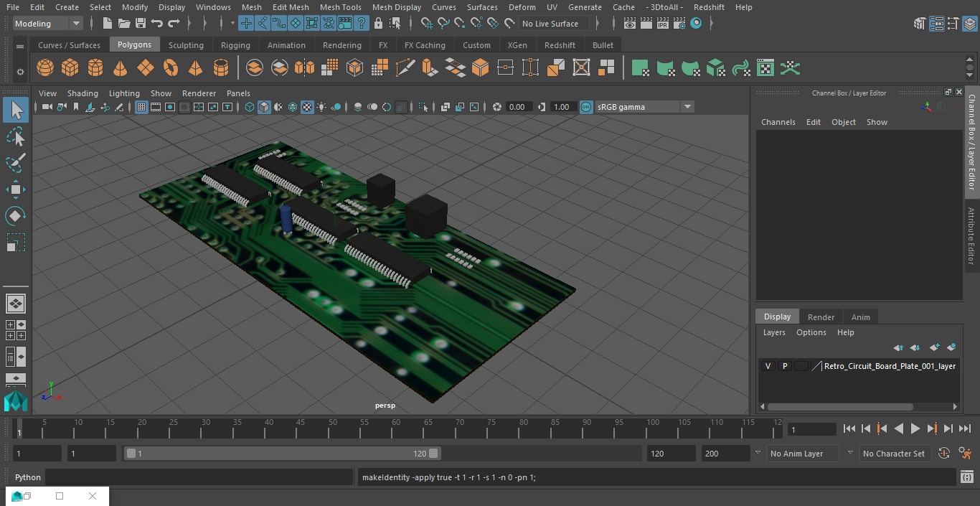980x506 pixels.
Task: Open the Mesh menu
Action: coord(252,7)
